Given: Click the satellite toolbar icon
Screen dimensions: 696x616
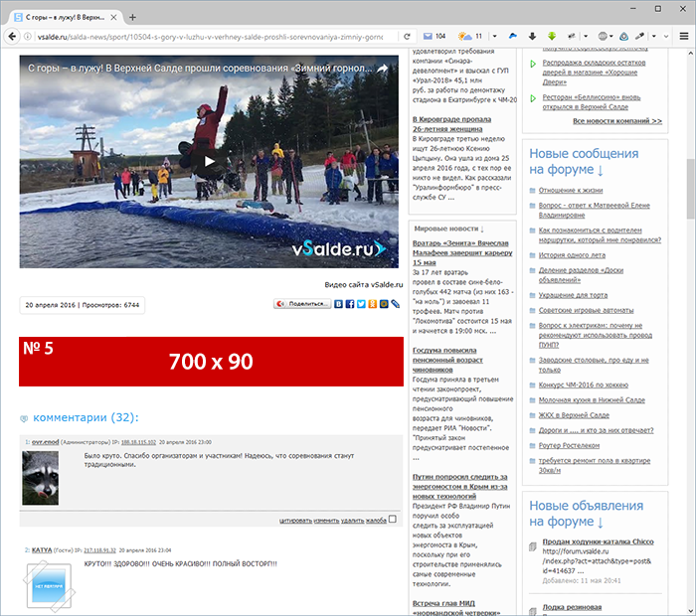Looking at the screenshot, I should 572,37.
